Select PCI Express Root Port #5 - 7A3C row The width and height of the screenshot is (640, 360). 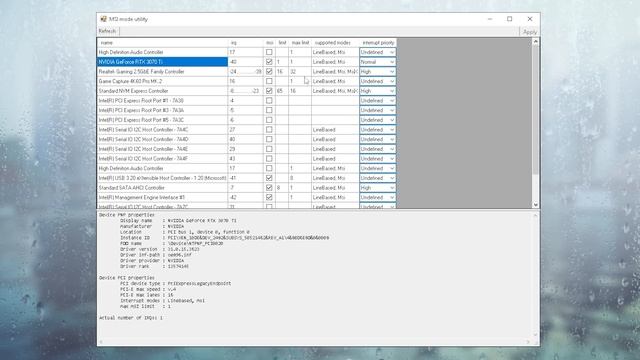162,120
